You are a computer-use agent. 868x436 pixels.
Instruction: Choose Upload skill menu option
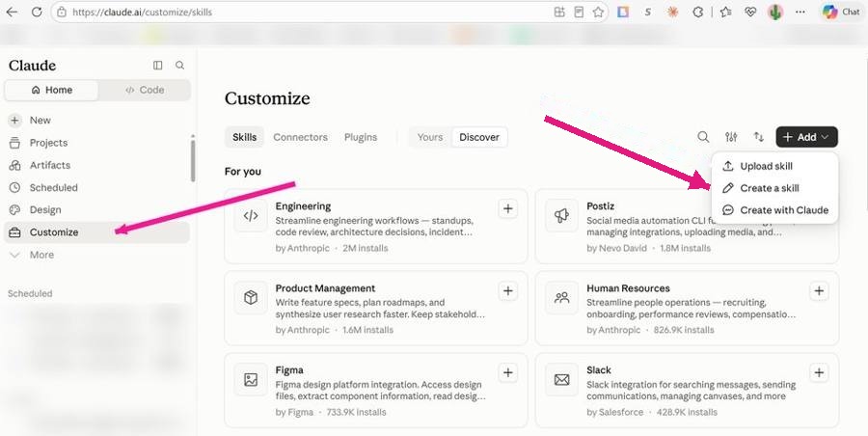775,166
